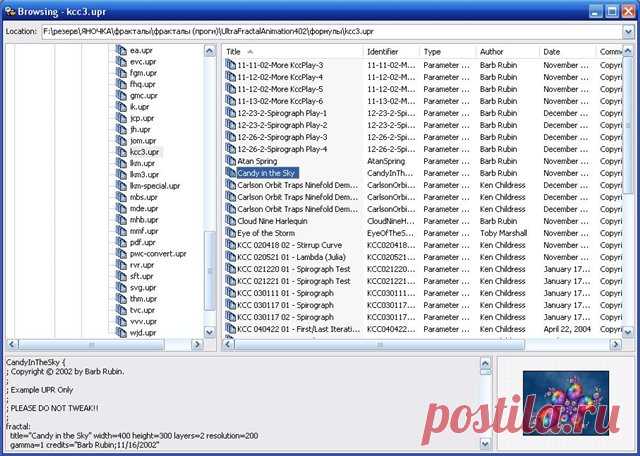Click the kcc3.upr file icon in tree
The width and height of the screenshot is (640, 456).
[x=122, y=151]
